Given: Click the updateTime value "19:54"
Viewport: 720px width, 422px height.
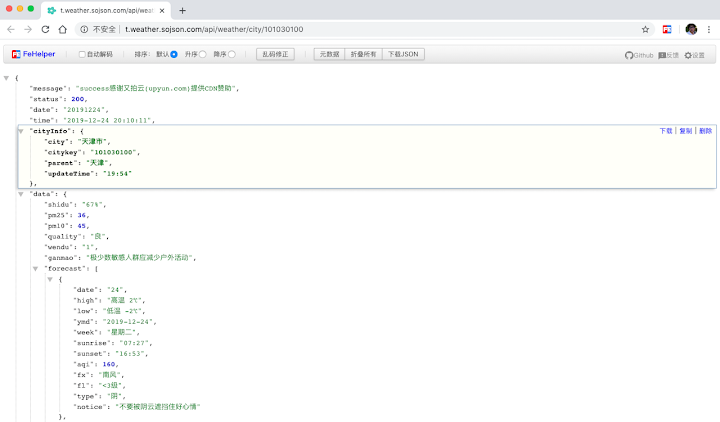Looking at the screenshot, I should tap(117, 174).
